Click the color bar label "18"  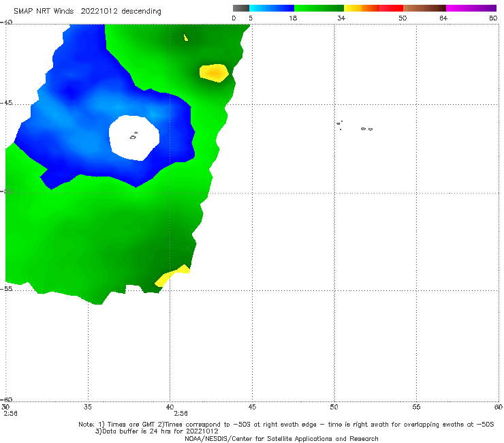293,18
